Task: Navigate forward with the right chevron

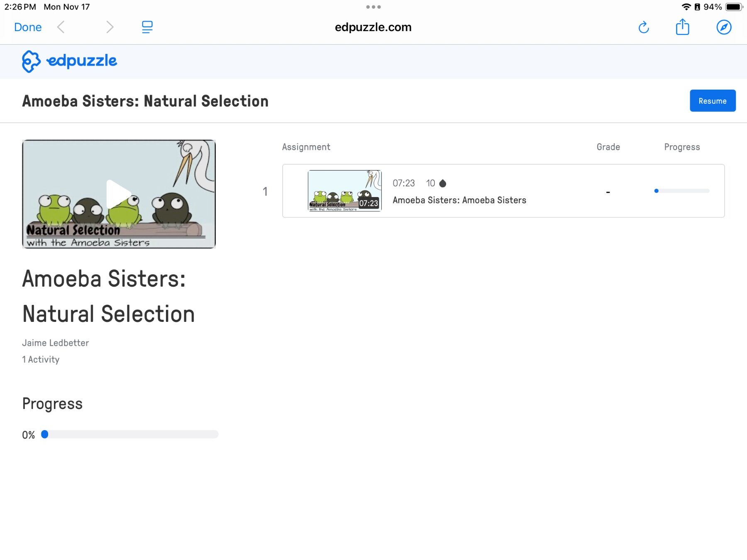Action: point(109,27)
